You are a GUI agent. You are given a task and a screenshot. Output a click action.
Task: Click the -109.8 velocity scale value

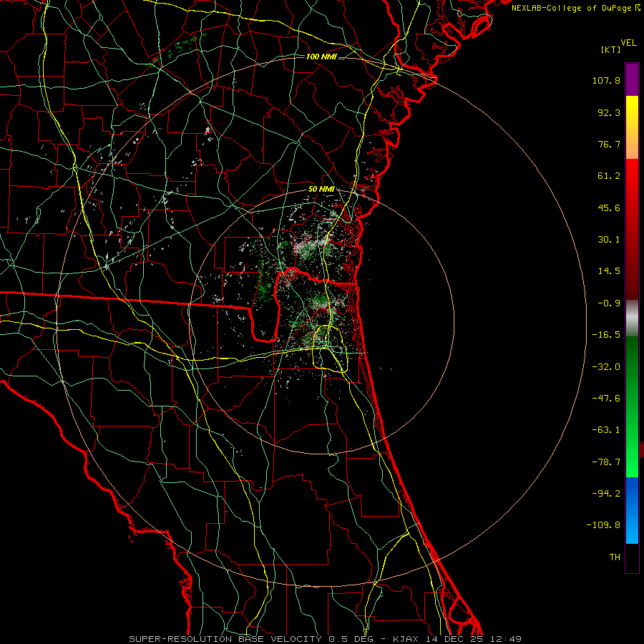603,525
